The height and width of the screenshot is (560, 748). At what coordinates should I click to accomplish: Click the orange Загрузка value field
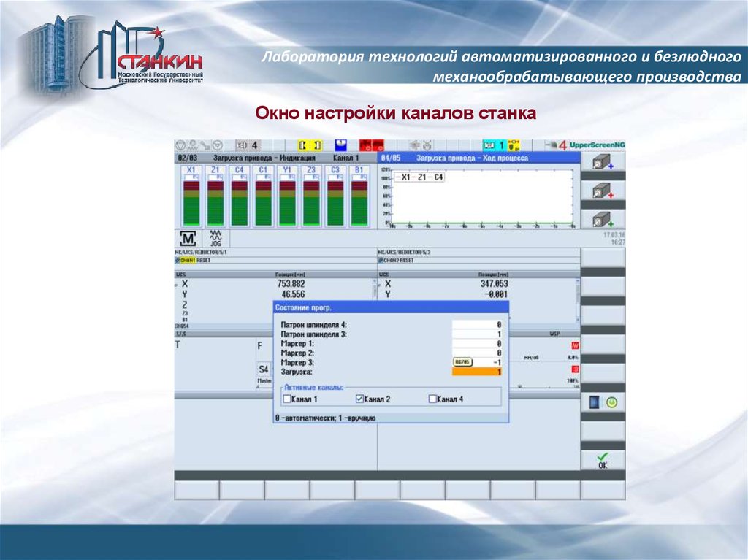477,372
